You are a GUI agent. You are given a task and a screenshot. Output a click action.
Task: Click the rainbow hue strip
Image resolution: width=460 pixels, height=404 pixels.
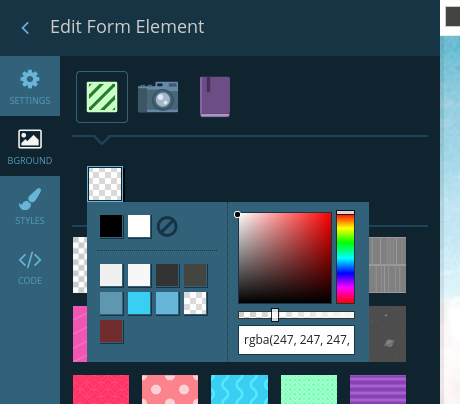(x=345, y=257)
